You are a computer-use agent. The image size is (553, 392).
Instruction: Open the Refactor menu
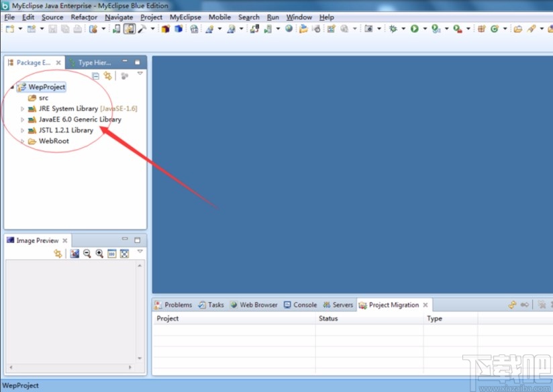[84, 17]
